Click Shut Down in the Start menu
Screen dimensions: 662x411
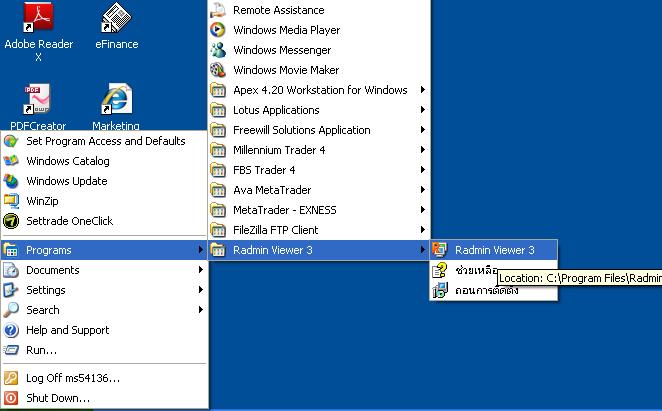pos(57,398)
